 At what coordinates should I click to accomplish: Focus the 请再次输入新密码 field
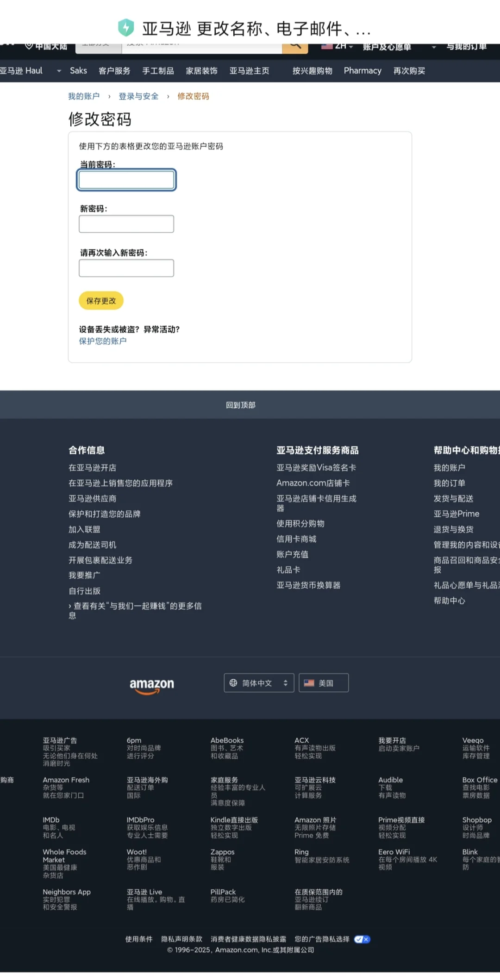(126, 268)
